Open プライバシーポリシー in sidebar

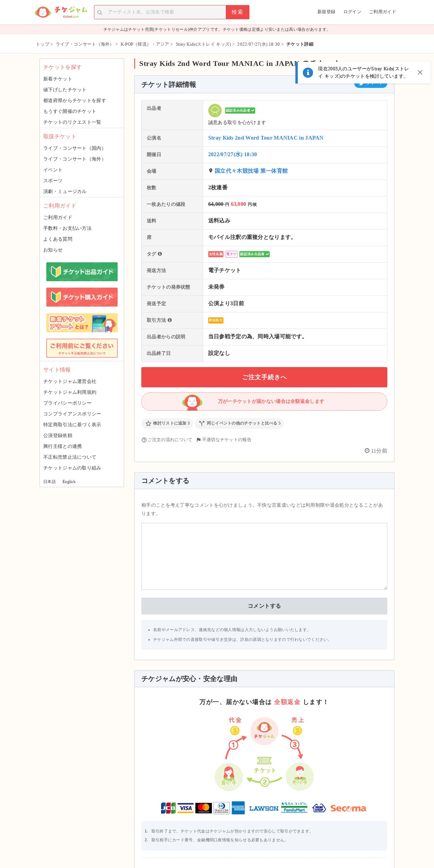coord(67,403)
